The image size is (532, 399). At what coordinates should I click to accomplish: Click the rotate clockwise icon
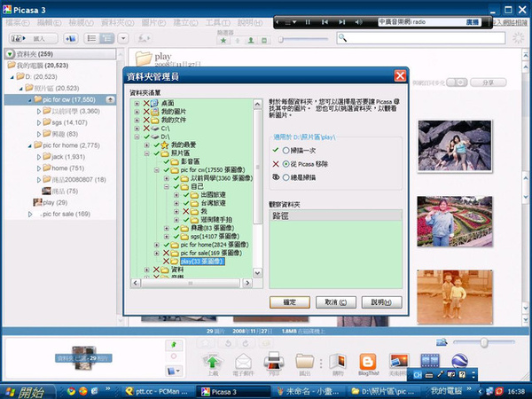point(245,343)
